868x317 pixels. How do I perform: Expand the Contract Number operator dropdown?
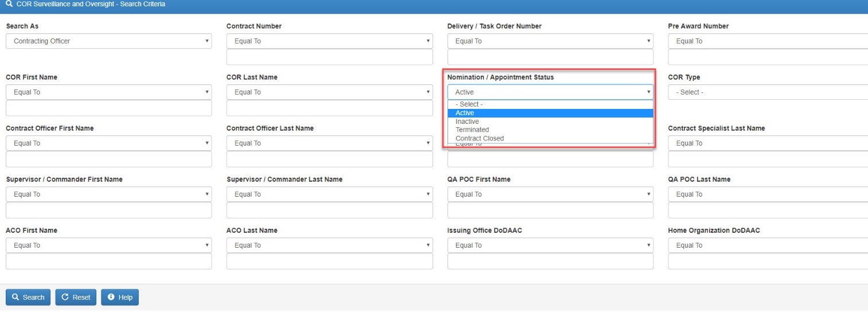coord(329,41)
